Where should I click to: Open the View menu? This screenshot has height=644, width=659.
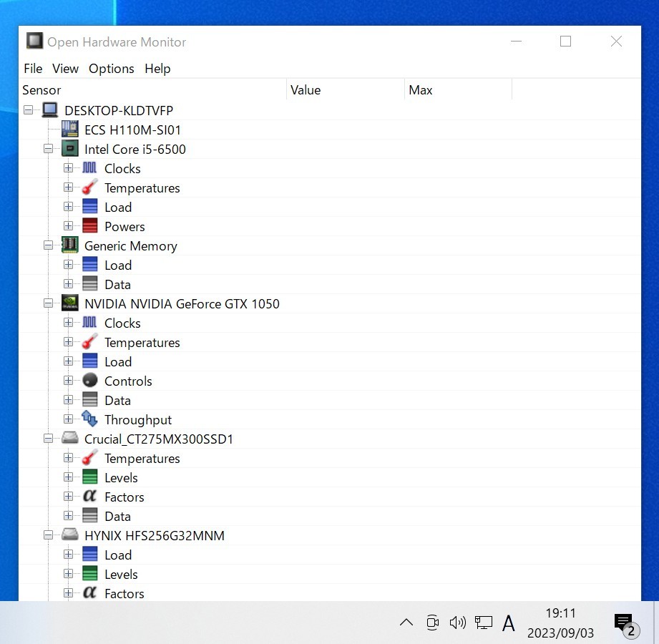65,69
